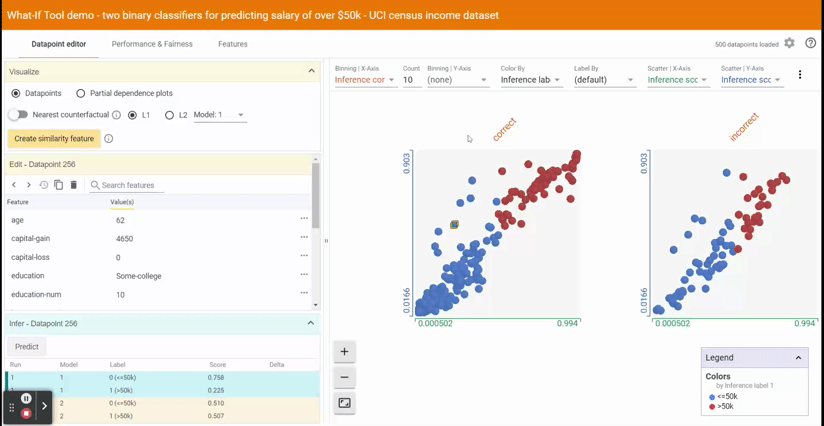This screenshot has width=824, height=426.
Task: Select the L2 distance radio button
Action: [x=169, y=115]
